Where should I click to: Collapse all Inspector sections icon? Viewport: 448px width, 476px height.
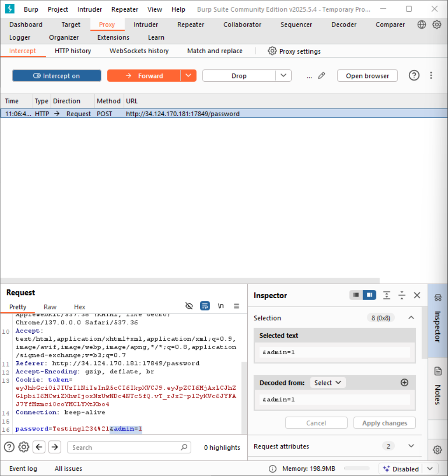tap(402, 295)
